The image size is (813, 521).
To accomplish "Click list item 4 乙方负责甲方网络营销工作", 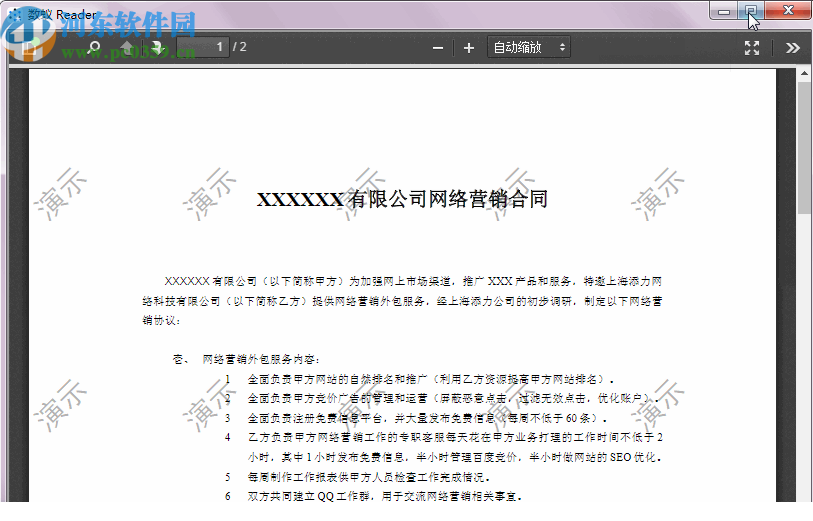I will 444,447.
